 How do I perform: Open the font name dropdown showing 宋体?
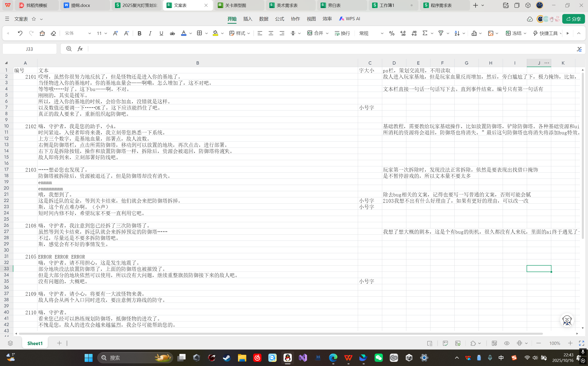coord(77,33)
